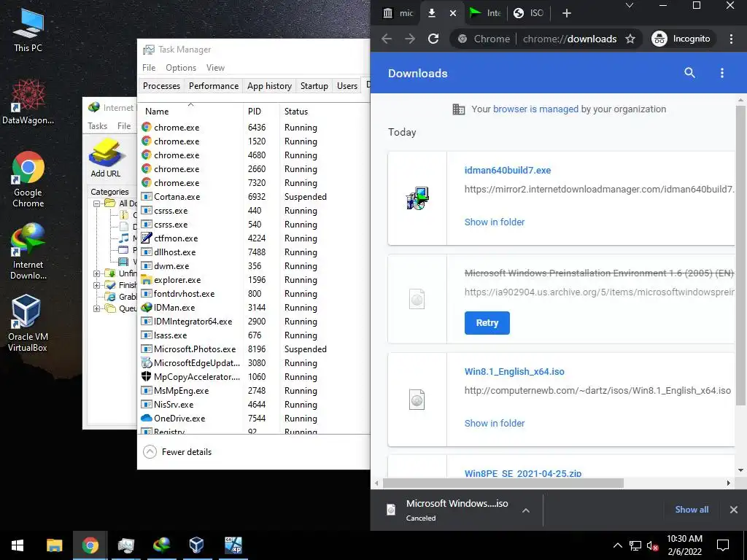Expand Finished category in IDM tree
747x560 pixels.
point(97,285)
